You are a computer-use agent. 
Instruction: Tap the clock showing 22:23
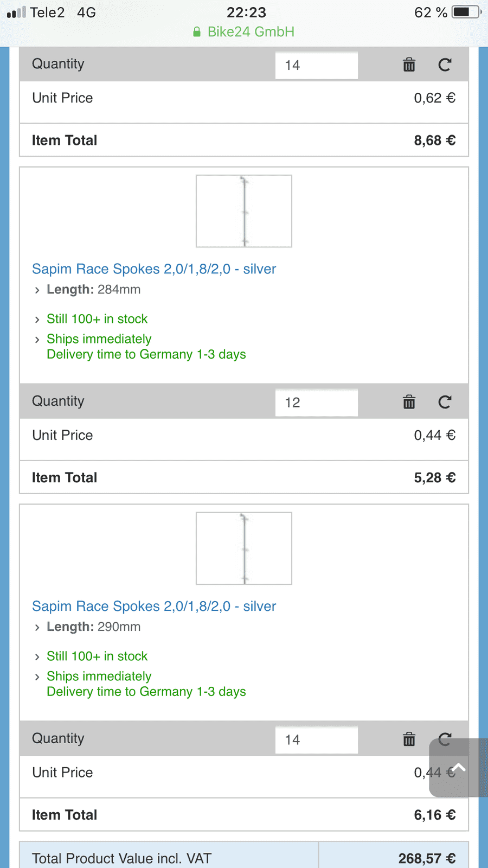tap(246, 12)
